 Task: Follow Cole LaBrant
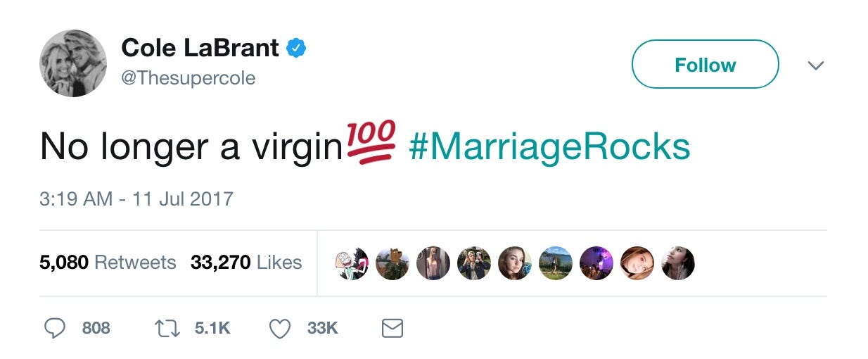pyautogui.click(x=706, y=64)
